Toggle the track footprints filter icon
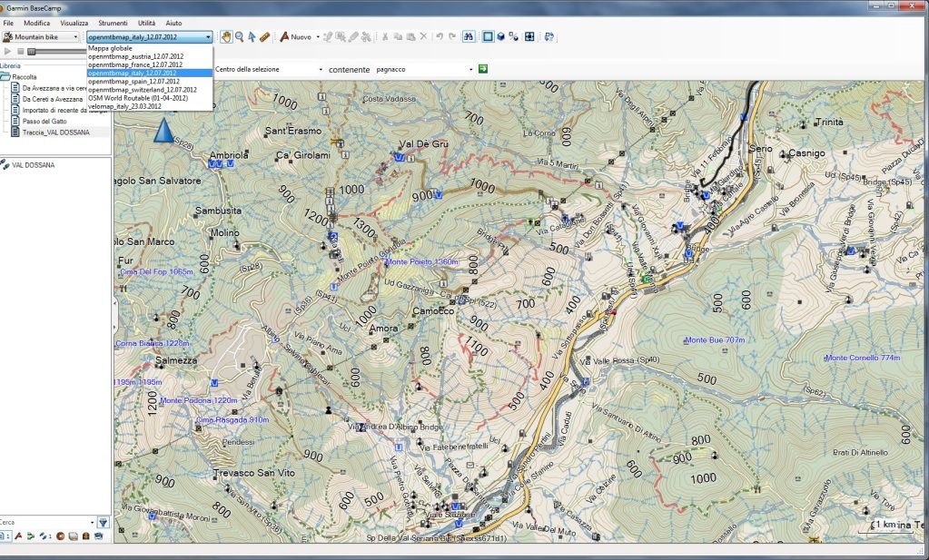The image size is (929, 560). [x=44, y=536]
